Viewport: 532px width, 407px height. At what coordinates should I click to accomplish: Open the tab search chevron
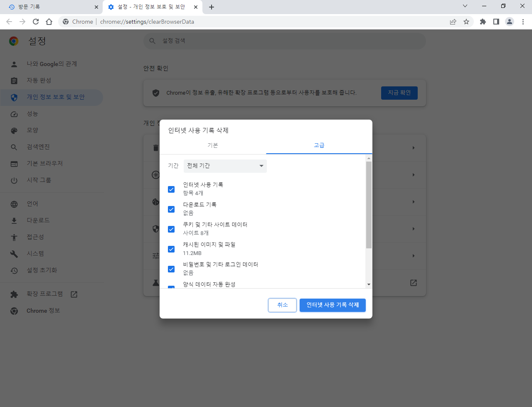click(x=465, y=6)
